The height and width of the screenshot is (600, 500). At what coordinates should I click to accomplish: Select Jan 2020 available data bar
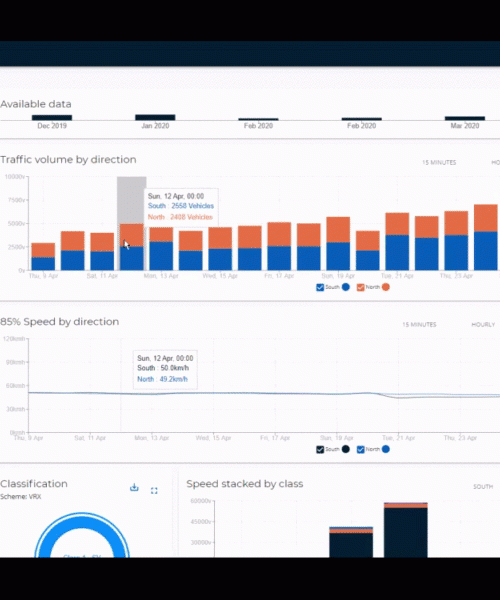pyautogui.click(x=155, y=117)
